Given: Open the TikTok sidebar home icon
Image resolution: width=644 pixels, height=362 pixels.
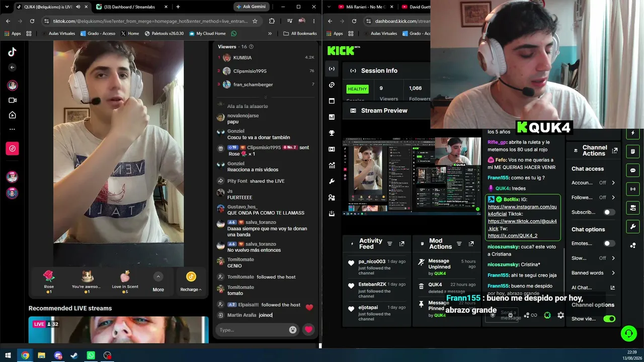Looking at the screenshot, I should coord(13,115).
